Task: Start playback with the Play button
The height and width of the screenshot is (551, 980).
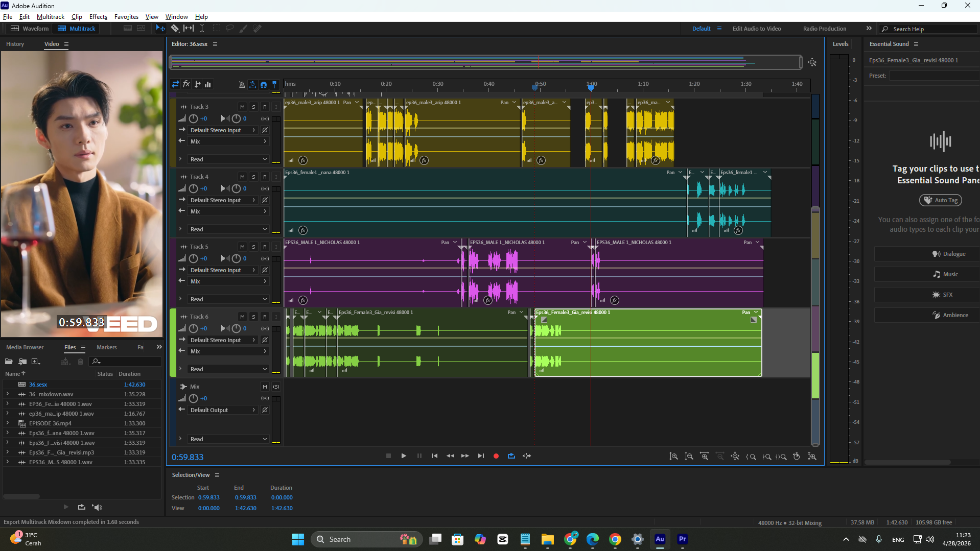Action: (x=404, y=456)
